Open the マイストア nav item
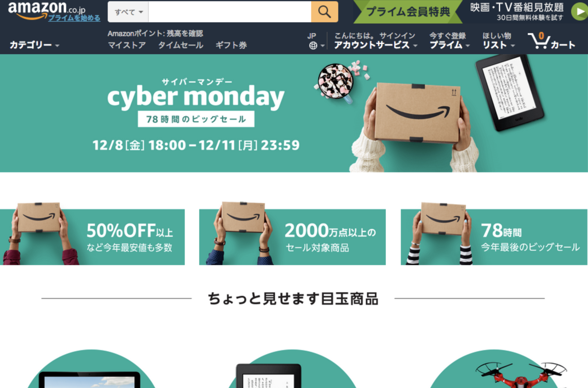Image resolution: width=588 pixels, height=388 pixels. 127,45
